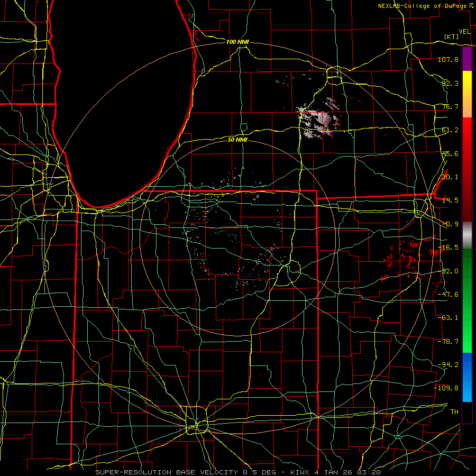
Task: Select the 50 NMI range ring label
Action: click(x=237, y=140)
